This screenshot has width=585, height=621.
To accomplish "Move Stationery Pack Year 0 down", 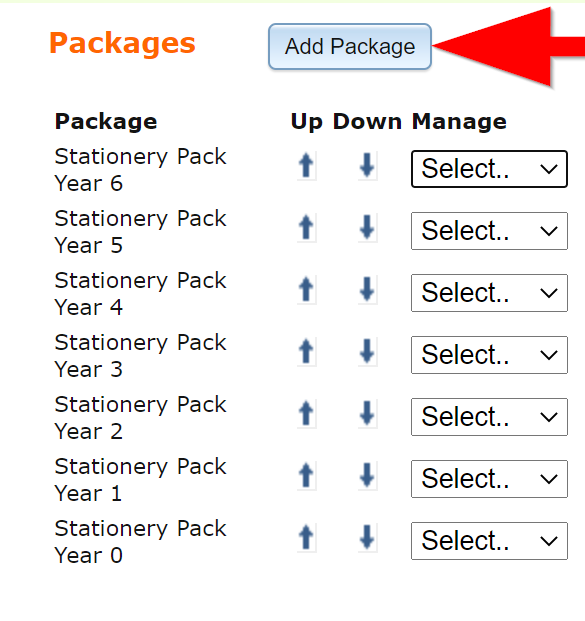I will tap(368, 537).
